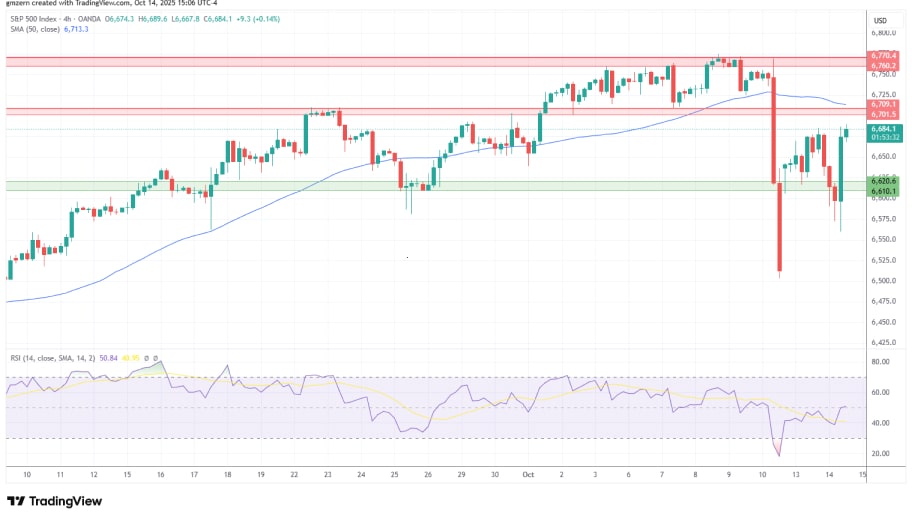The image size is (912, 513).
Task: Click the SMA value 6,713.3
Action: click(x=77, y=30)
